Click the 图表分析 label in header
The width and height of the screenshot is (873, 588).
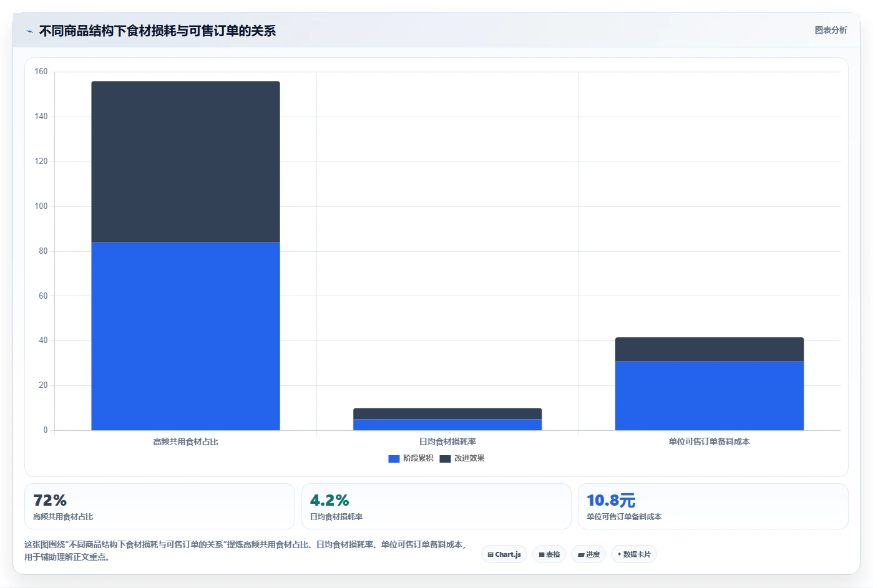click(x=831, y=30)
